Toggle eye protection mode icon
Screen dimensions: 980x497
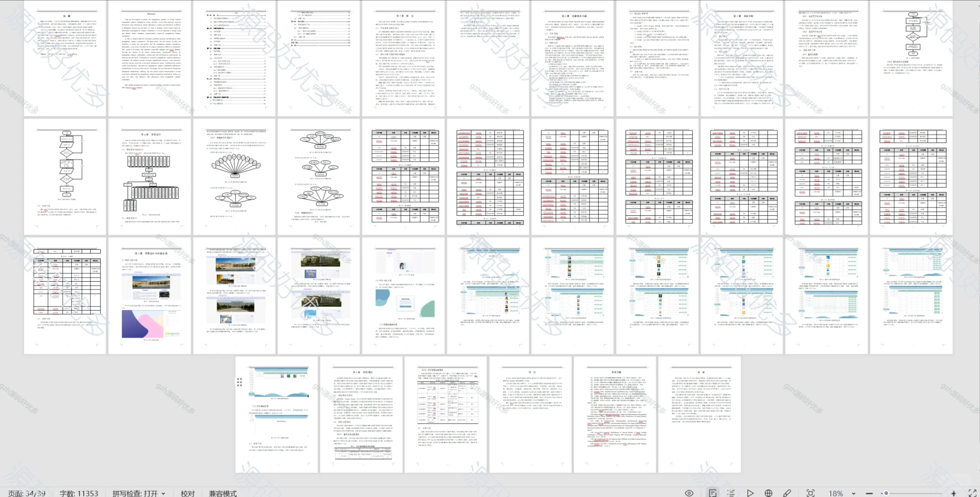click(689, 493)
